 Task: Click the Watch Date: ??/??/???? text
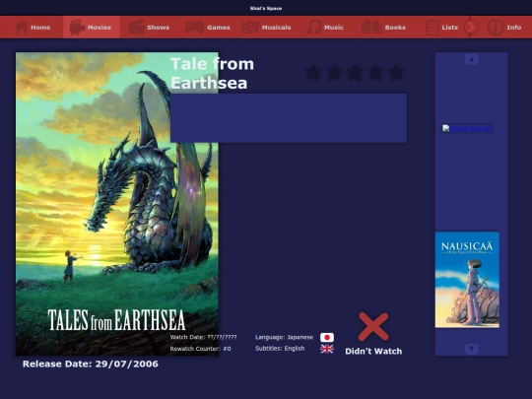coord(203,337)
